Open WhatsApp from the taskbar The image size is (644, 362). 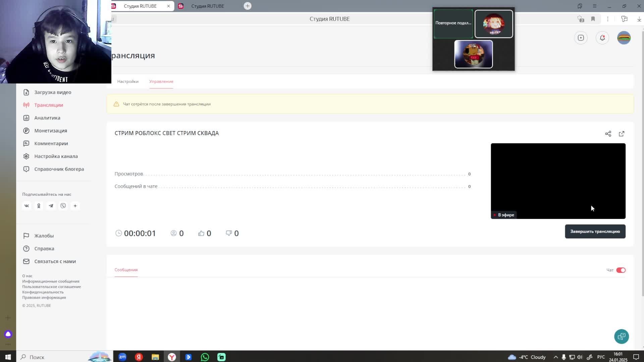(205, 357)
